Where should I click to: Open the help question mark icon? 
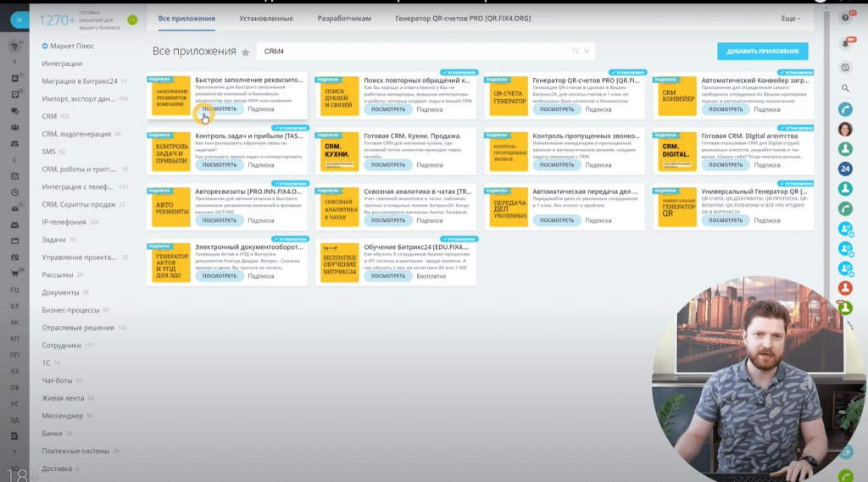point(845,18)
